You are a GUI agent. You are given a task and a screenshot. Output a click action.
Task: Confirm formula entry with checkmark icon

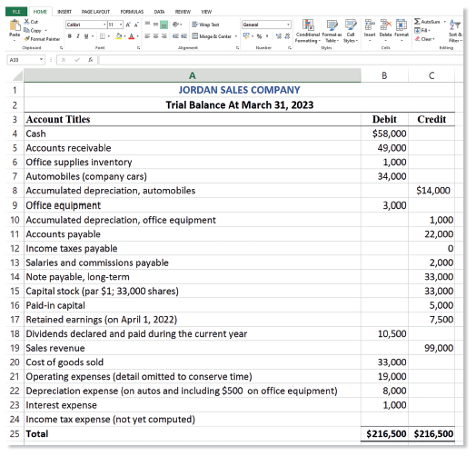coord(77,60)
